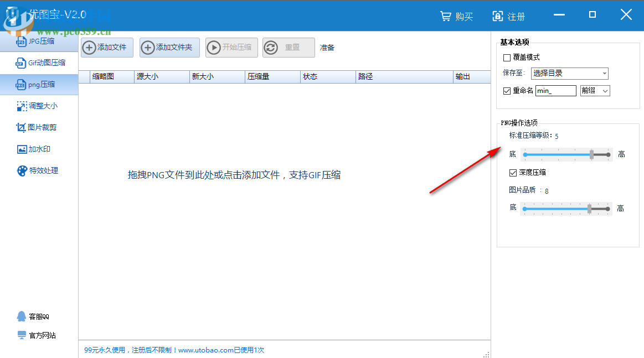Click the 开始压缩 play button
The image size is (644, 358).
click(231, 48)
